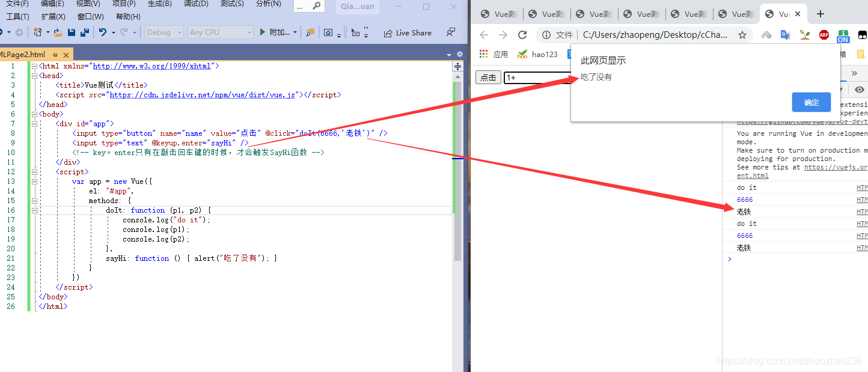This screenshot has height=372, width=868.
Task: Click the new item toolbar icon
Action: pos(38,32)
